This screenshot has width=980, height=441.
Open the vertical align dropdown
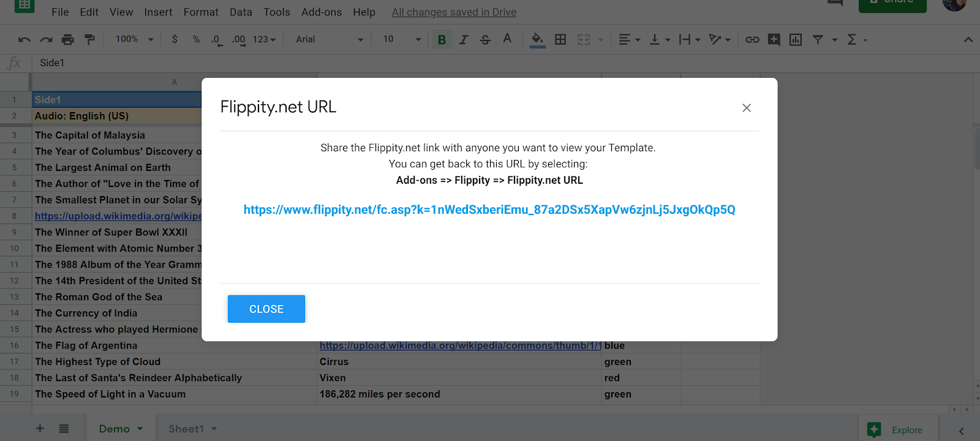tap(660, 40)
